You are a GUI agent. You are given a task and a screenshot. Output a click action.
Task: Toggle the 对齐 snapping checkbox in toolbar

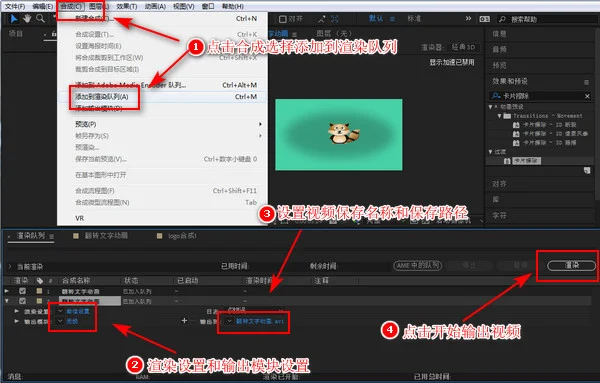coord(283,19)
